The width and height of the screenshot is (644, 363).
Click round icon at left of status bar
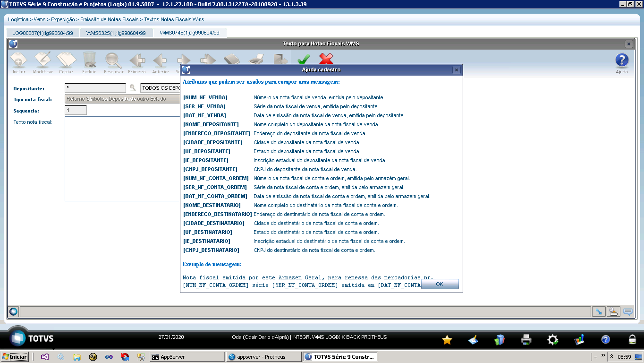pos(13,311)
